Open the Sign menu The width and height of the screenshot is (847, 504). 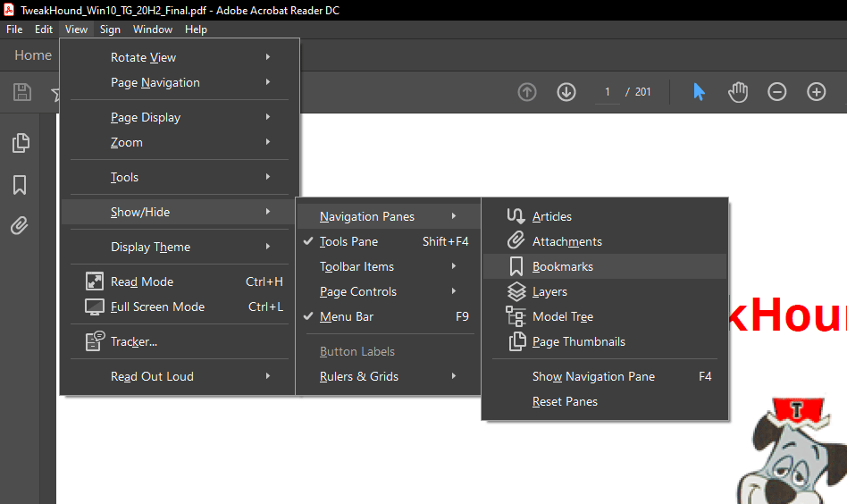tap(110, 29)
